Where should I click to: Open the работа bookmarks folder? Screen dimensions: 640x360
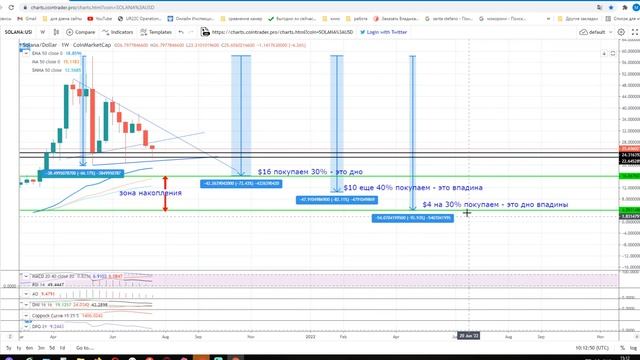pyautogui.click(x=356, y=19)
